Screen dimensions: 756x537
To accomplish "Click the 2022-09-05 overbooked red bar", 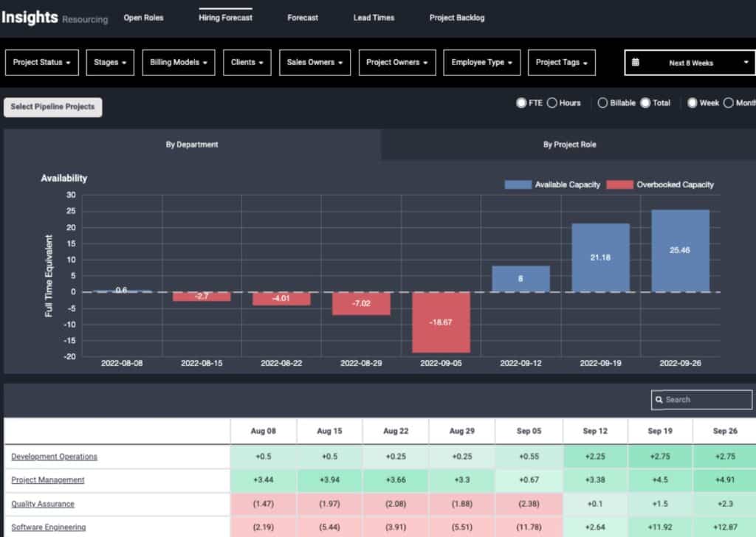I will (440, 322).
